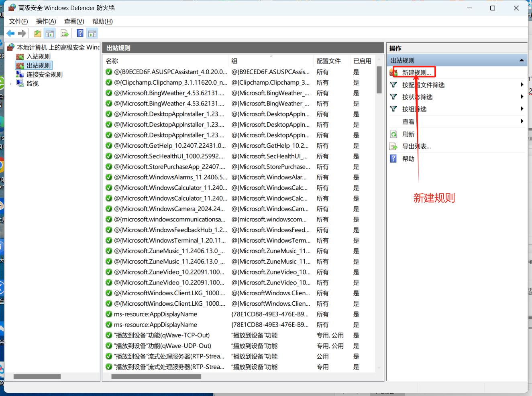
Task: Select the Microsoft.WindowsFeedbackHub rule row
Action: coord(239,230)
